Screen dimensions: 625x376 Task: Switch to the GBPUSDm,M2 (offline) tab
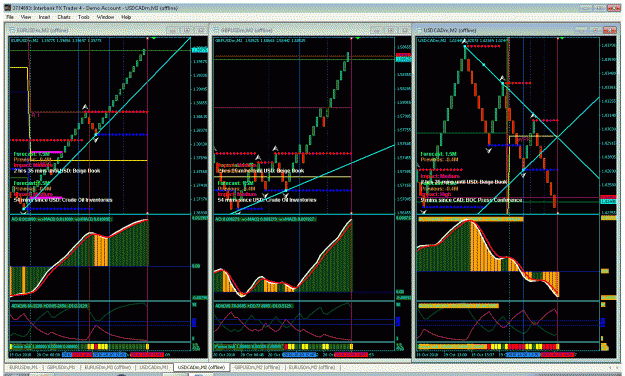[x=257, y=367]
